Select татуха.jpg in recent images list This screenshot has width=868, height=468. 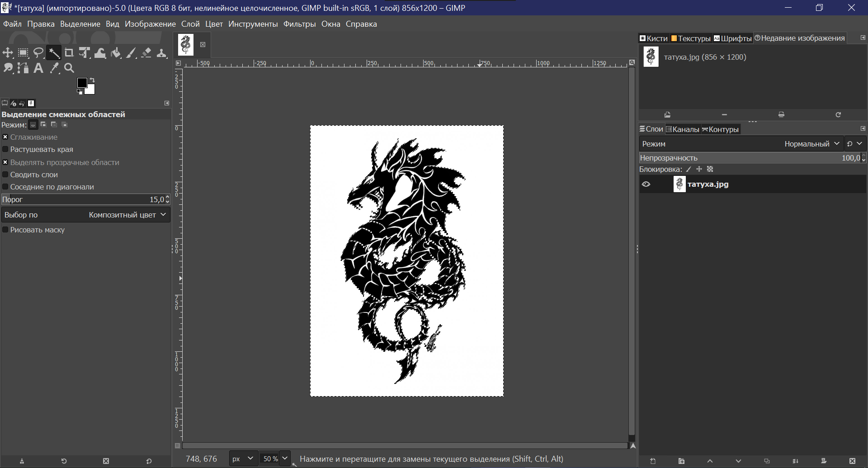point(705,57)
